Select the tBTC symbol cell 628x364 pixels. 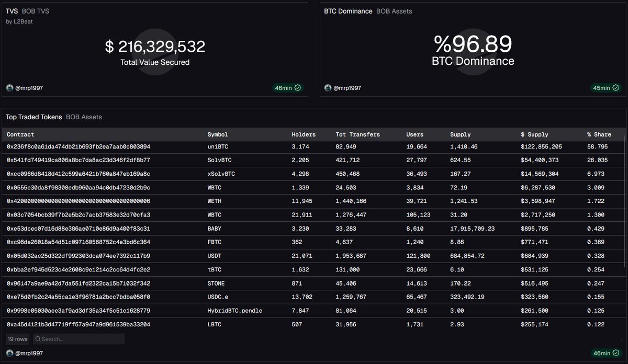(x=215, y=269)
